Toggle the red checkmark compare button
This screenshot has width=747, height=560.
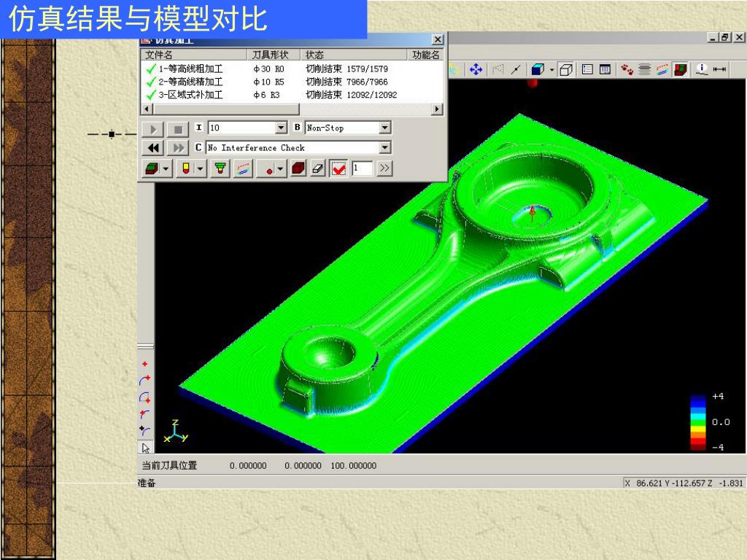point(338,168)
